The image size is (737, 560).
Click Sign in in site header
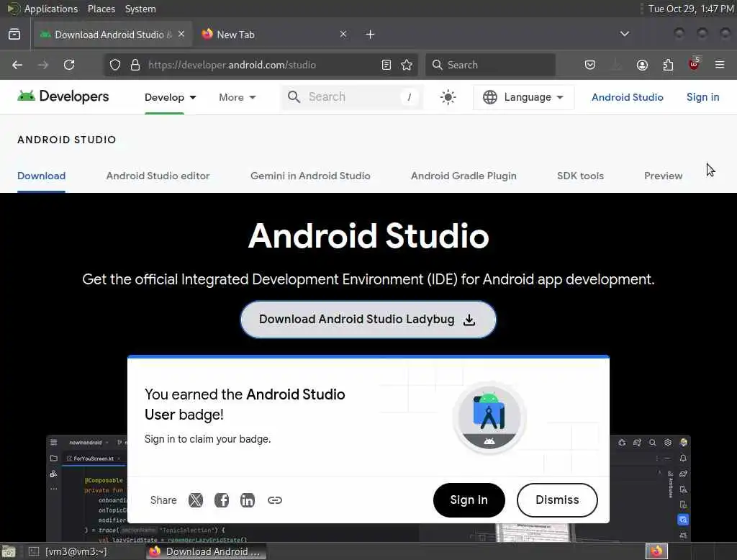point(702,97)
